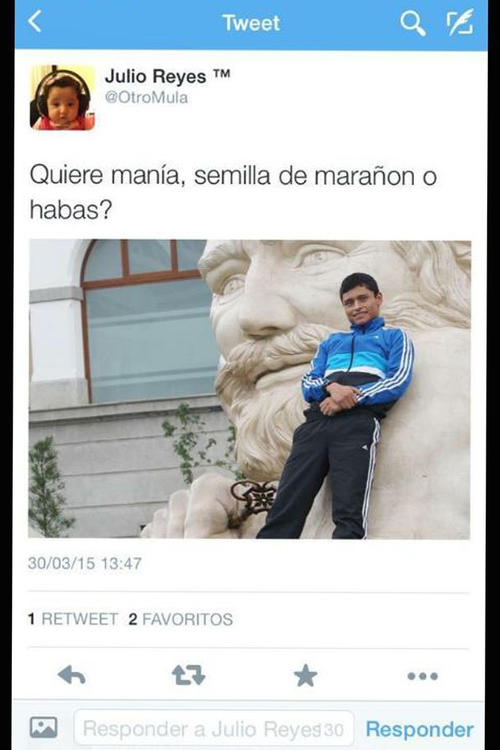
Task: Tap the Tweet title in header
Action: pyautogui.click(x=251, y=23)
